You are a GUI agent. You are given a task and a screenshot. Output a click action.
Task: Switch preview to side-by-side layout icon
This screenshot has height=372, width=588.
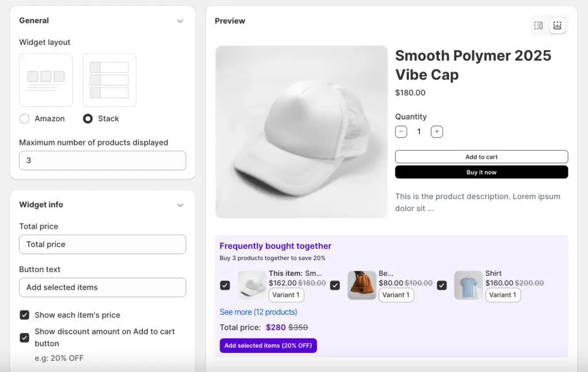538,25
